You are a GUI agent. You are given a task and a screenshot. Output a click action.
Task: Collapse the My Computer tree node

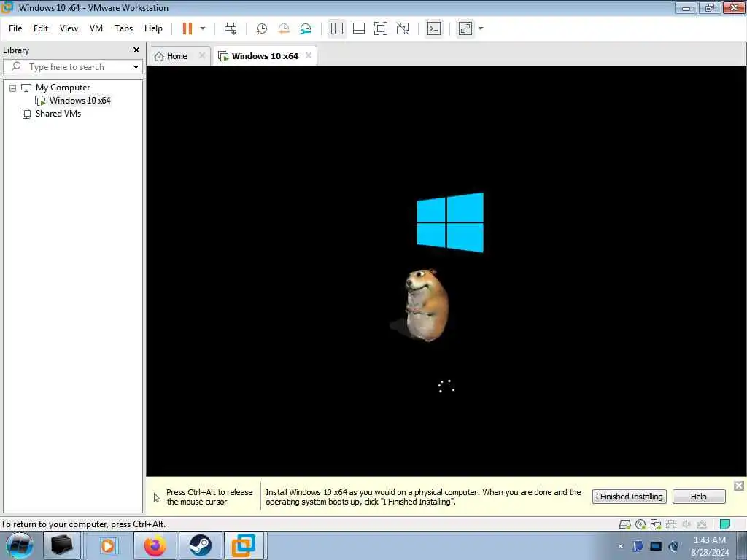(13, 88)
